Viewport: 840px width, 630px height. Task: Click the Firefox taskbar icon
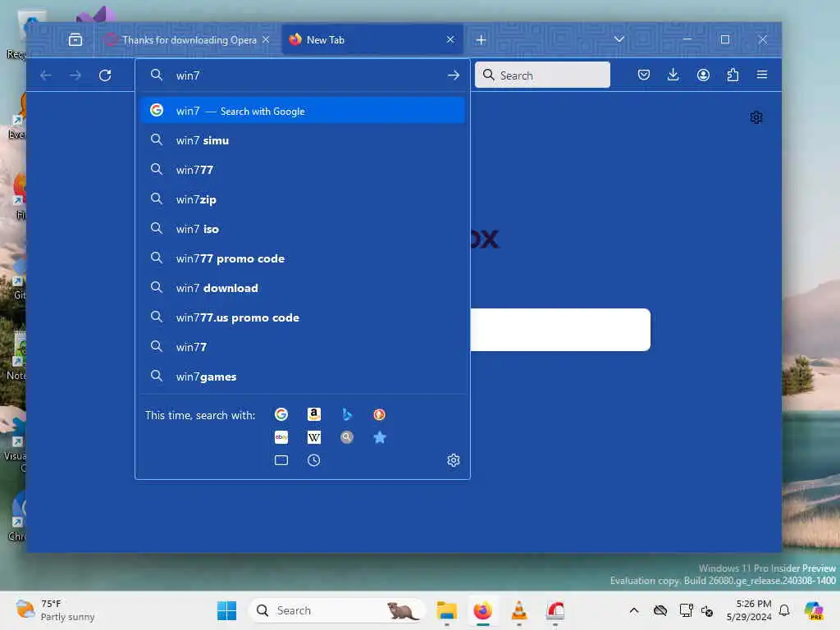coord(483,610)
